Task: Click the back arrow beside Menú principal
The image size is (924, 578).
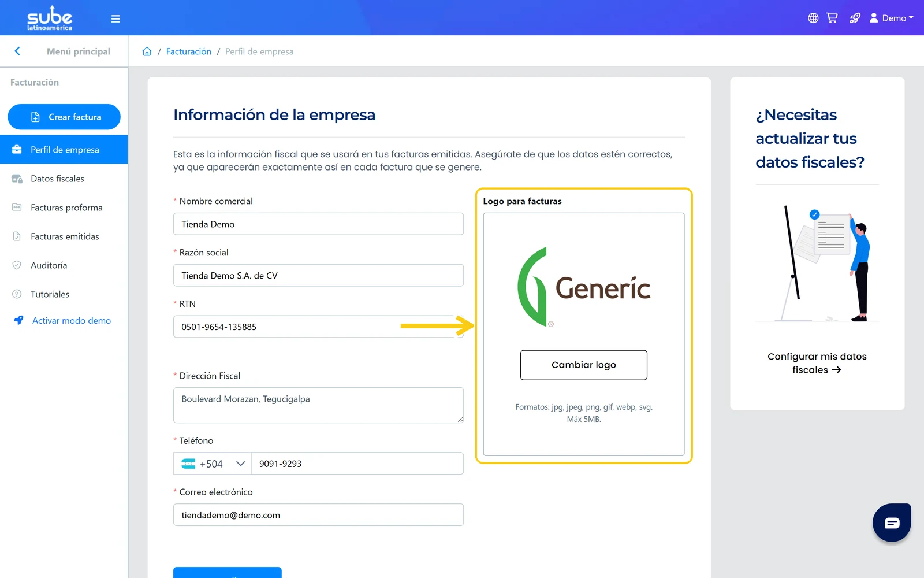Action: [17, 51]
